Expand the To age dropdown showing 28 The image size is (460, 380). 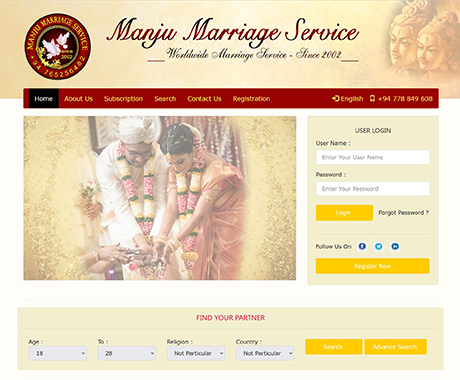127,353
